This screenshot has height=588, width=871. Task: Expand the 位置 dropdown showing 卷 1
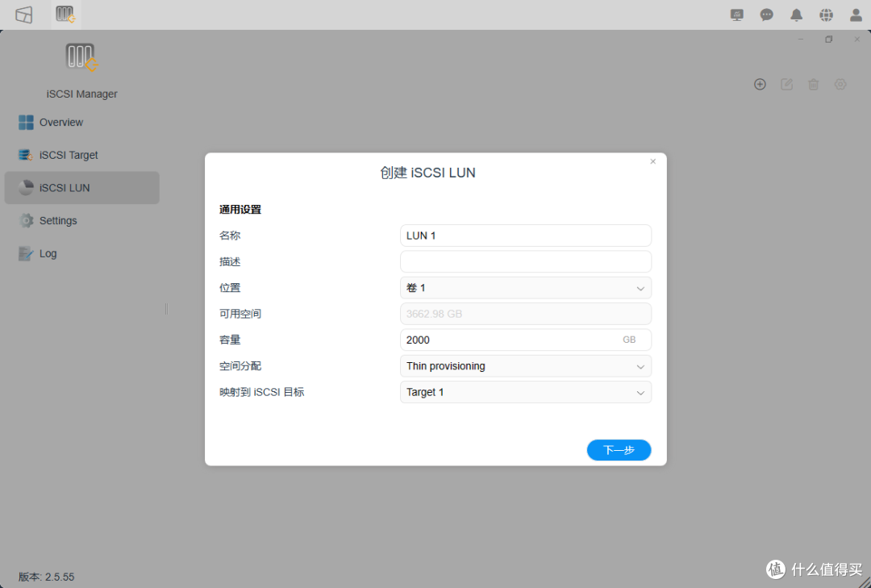click(x=526, y=288)
